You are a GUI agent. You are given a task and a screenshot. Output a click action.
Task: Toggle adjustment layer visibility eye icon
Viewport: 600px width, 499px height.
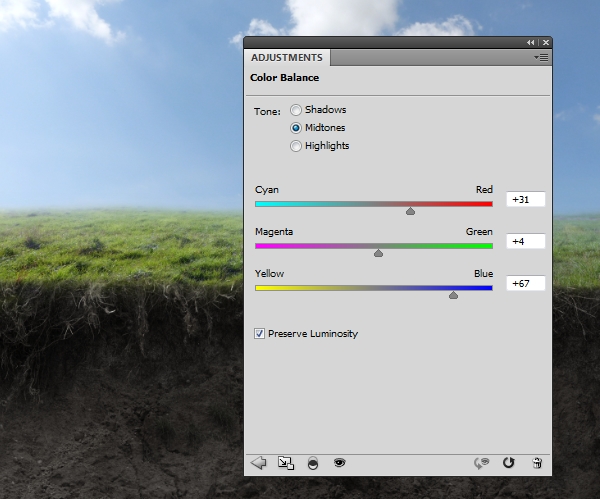[339, 463]
